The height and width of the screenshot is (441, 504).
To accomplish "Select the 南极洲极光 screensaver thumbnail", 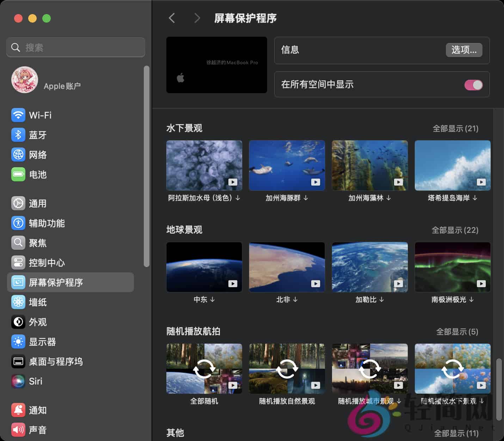I will [x=452, y=267].
